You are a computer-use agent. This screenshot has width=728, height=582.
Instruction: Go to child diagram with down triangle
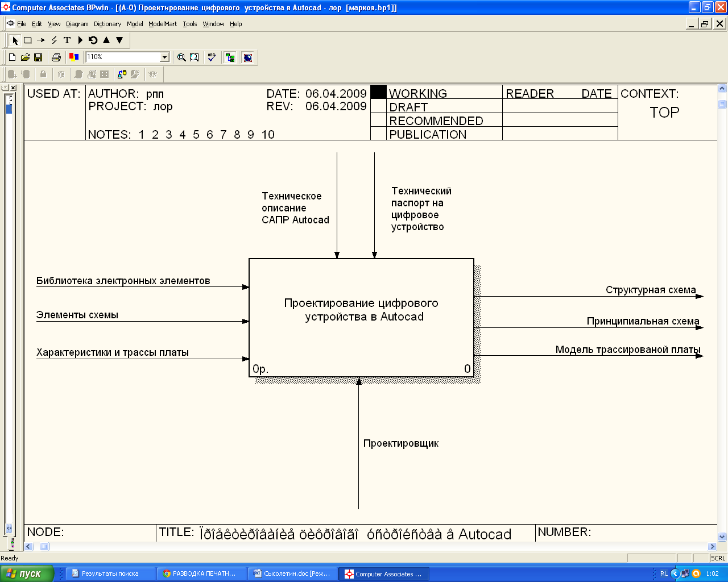[x=119, y=40]
